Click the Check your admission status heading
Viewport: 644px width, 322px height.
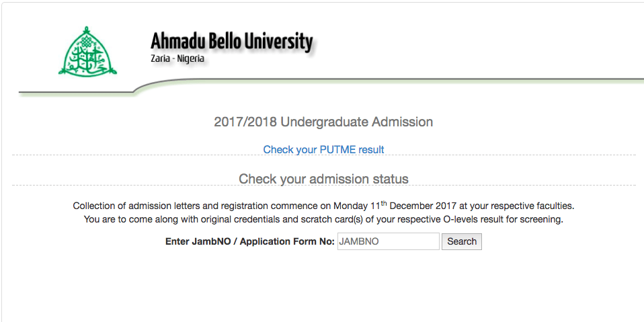[x=323, y=179]
